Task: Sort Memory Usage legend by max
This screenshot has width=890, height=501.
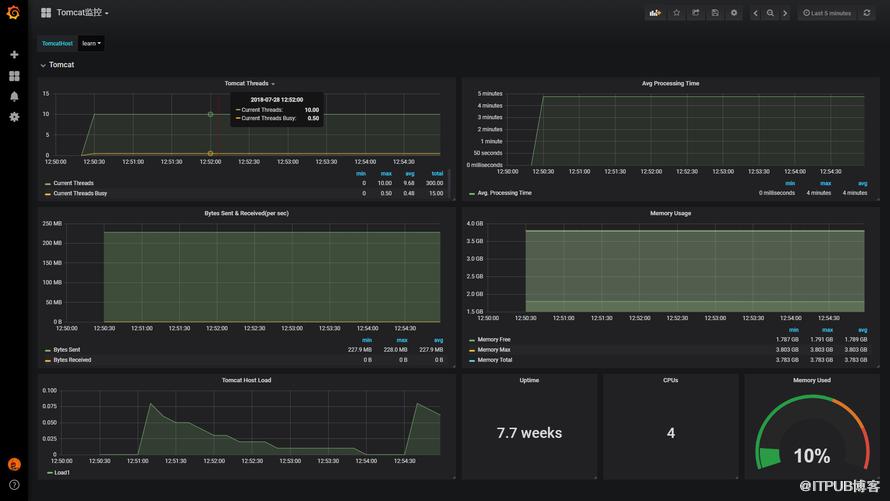Action: coord(828,330)
